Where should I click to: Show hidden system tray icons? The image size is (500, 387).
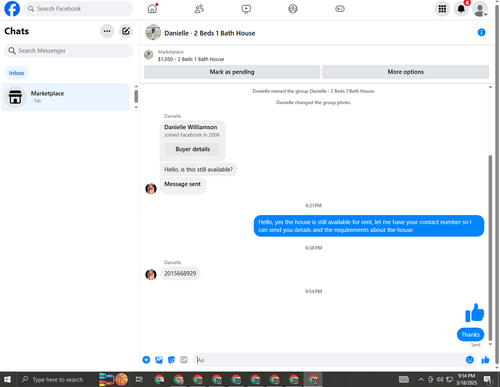[x=421, y=379]
